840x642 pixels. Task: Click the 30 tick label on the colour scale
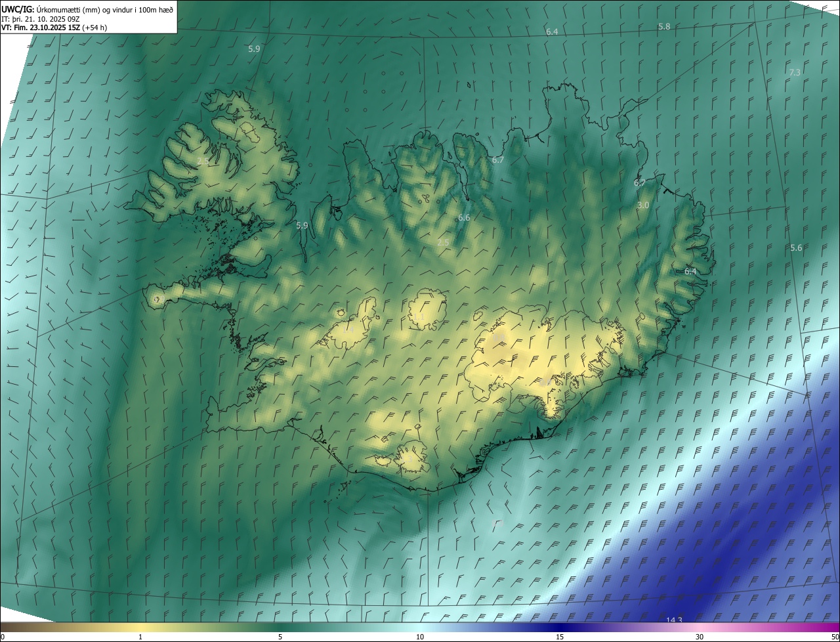(x=700, y=637)
